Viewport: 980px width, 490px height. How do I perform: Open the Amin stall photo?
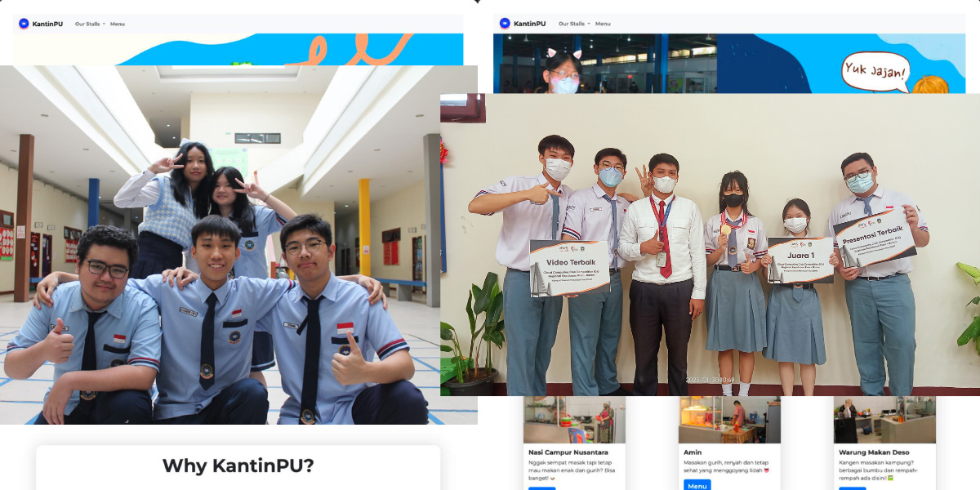(x=729, y=420)
